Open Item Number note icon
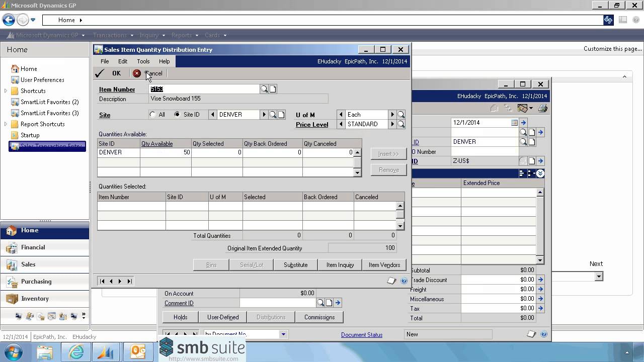Viewport: 644px width, 362px height. pos(273,89)
